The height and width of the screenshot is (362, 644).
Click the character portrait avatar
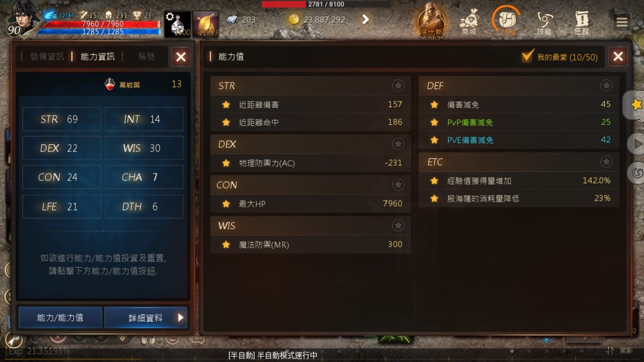coord(23,19)
